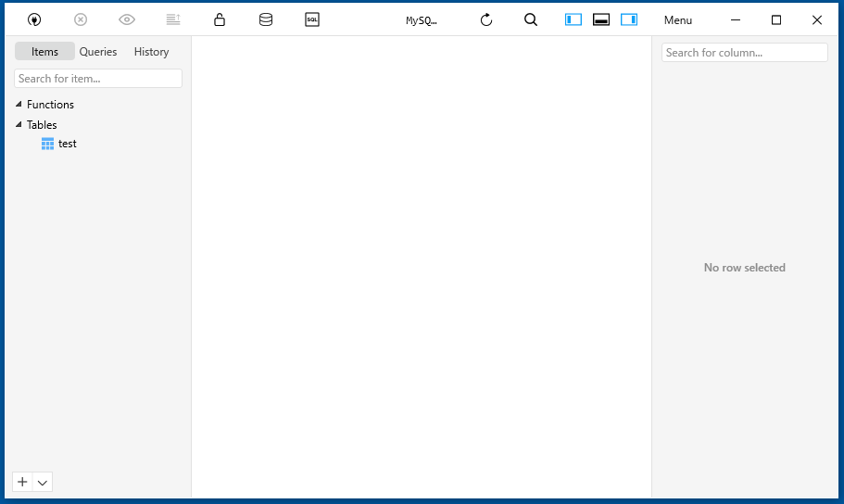Screen dimensions: 844x504
Task: Open the SQL query editor icon
Action: [x=312, y=20]
